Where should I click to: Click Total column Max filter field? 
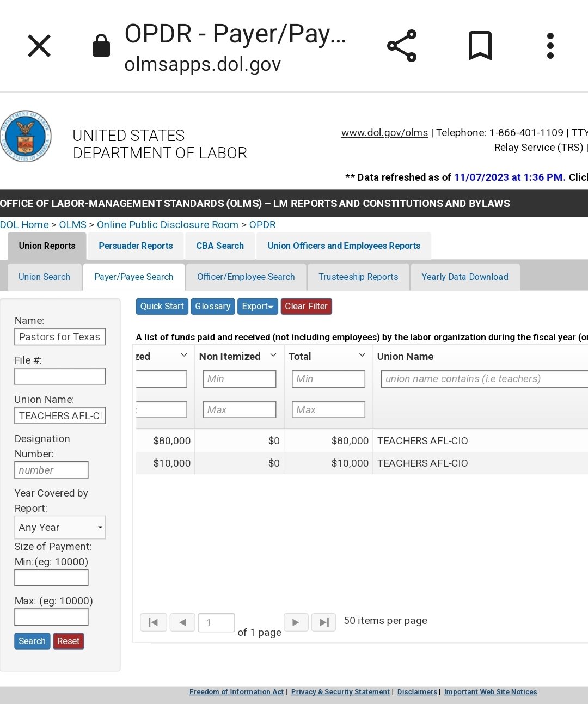point(328,409)
